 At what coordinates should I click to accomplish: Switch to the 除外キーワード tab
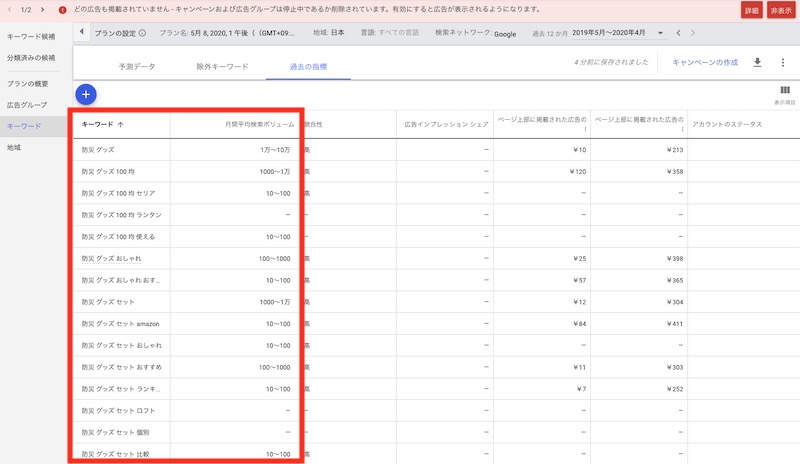point(222,66)
